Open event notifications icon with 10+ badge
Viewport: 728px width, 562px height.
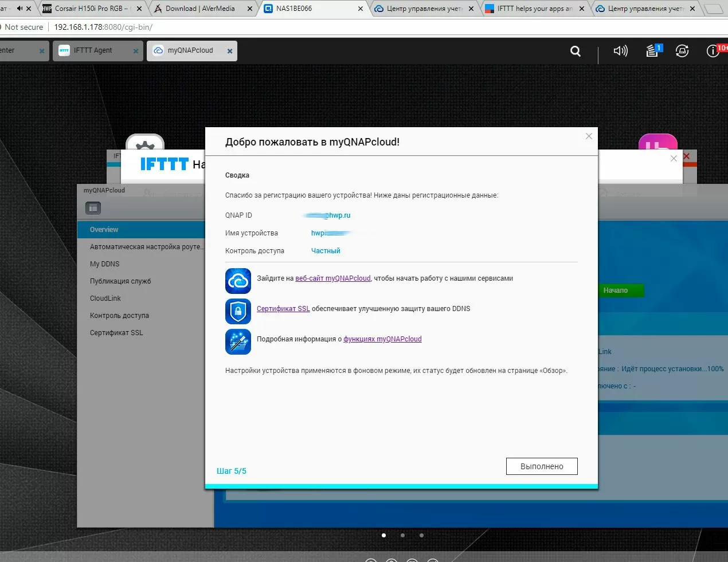pos(714,50)
